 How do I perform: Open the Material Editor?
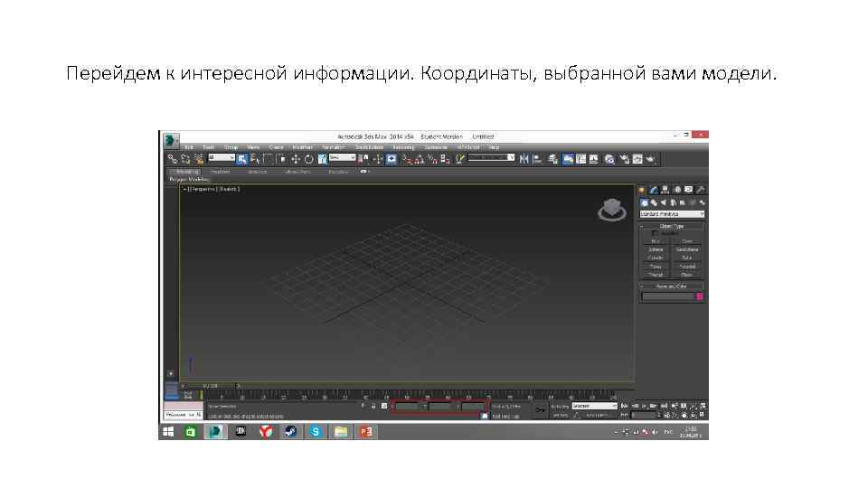(609, 159)
